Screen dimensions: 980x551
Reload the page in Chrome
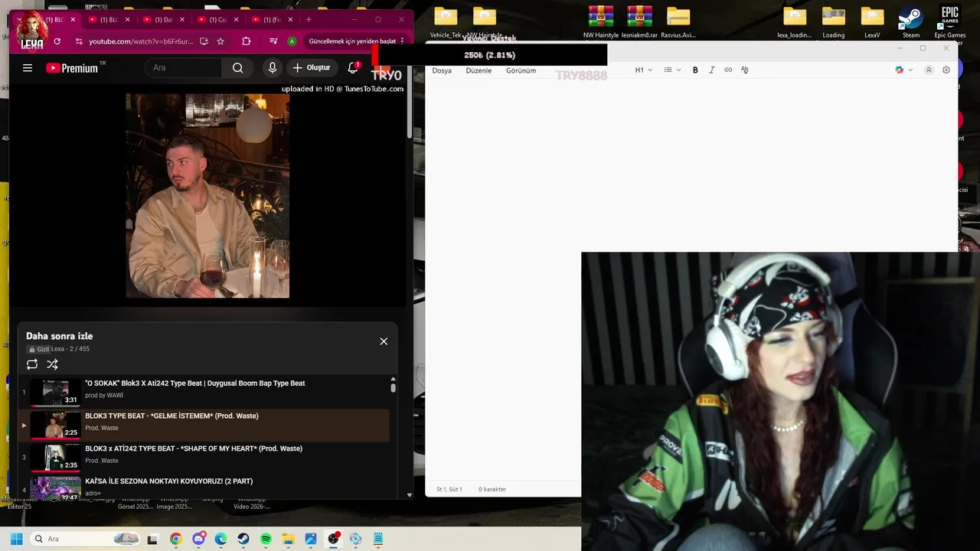pos(57,41)
